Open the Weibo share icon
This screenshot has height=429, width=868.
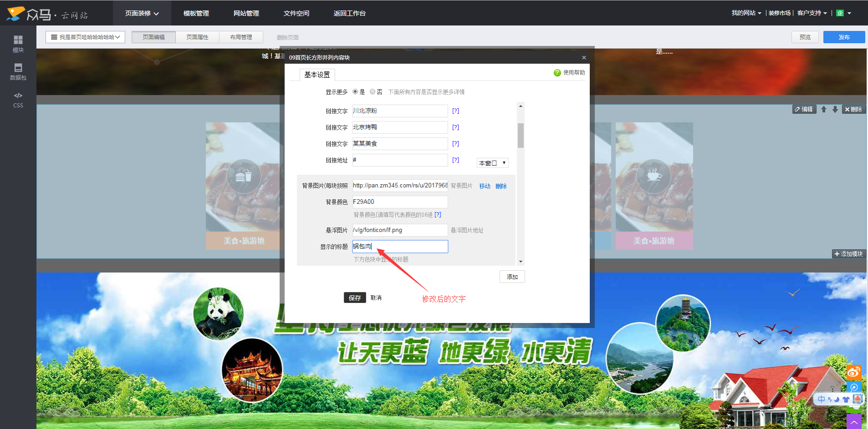(854, 372)
